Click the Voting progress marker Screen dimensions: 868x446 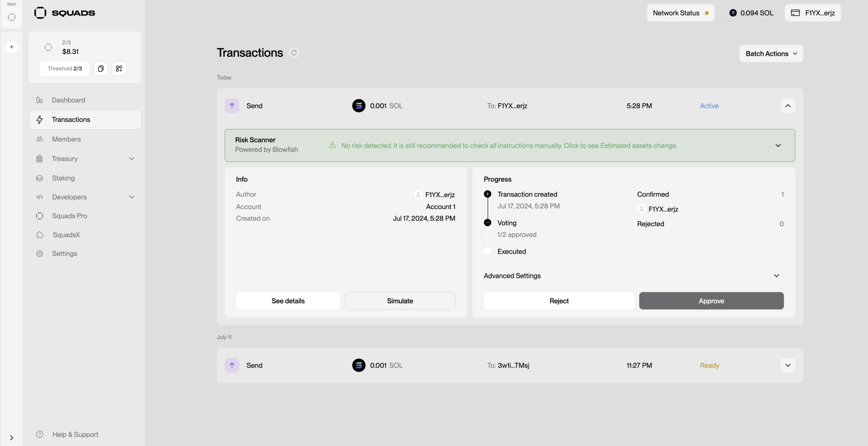488,223
